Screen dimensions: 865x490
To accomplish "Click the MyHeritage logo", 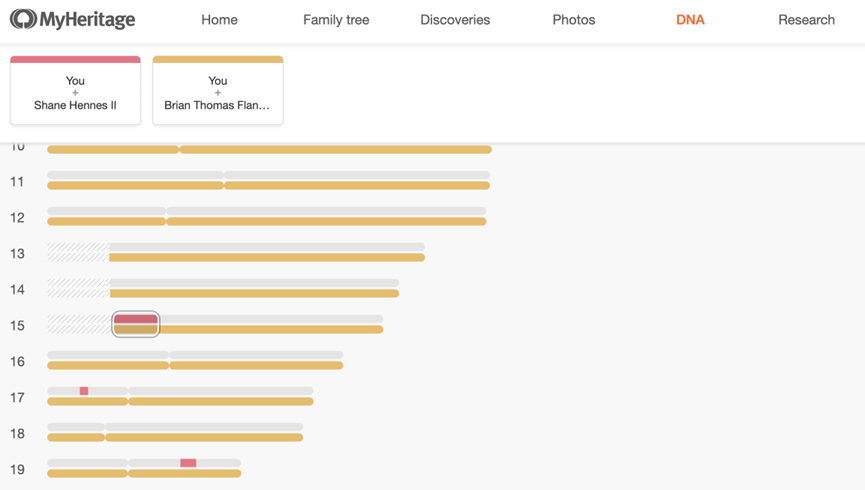I will point(72,19).
